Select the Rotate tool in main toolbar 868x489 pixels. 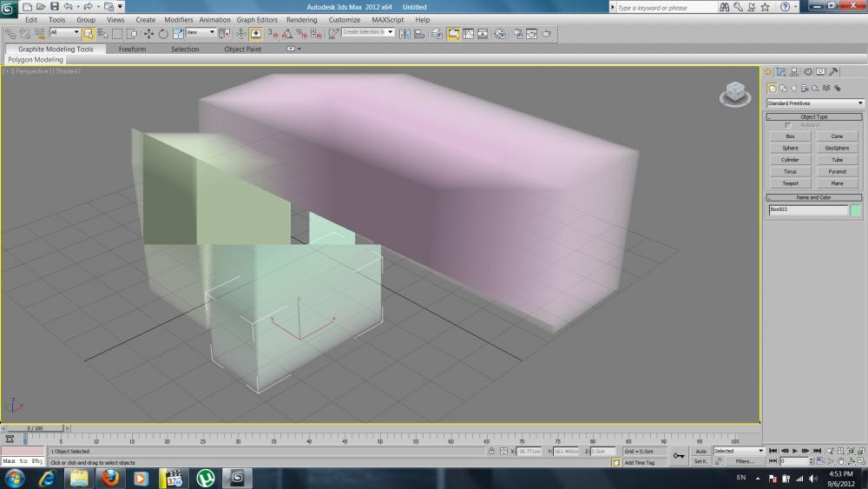coord(163,34)
